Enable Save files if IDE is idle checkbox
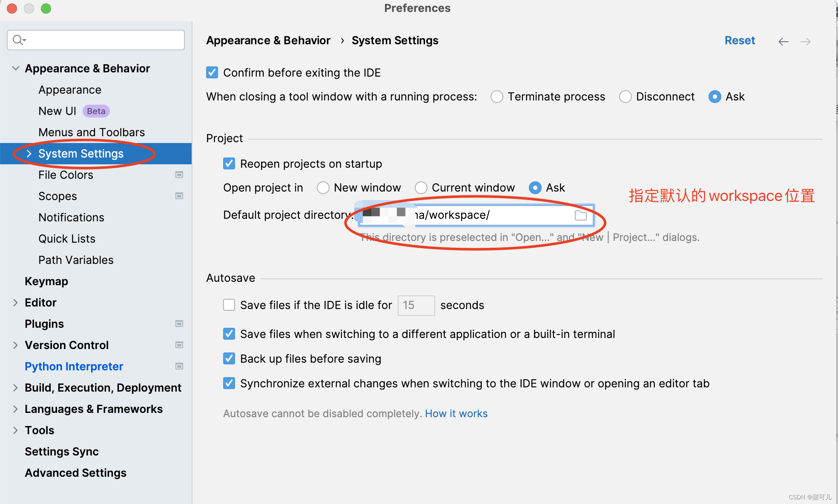838x504 pixels. (229, 305)
